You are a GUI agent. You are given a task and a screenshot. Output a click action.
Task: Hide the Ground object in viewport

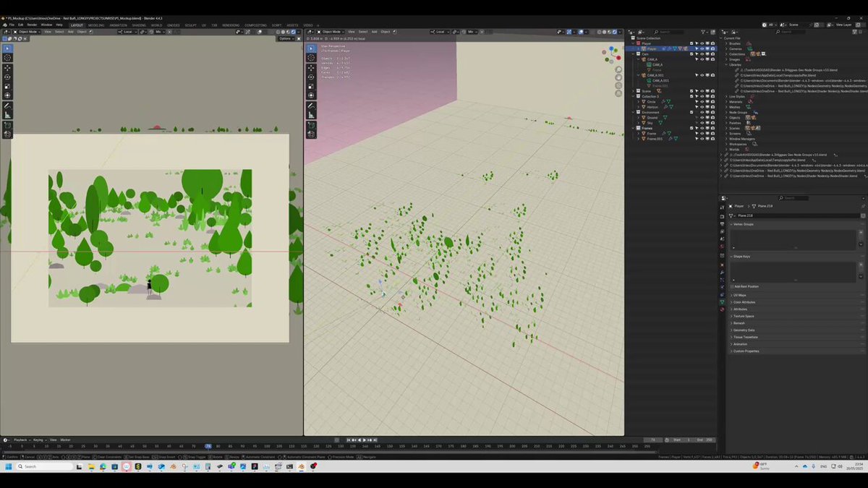[x=702, y=117]
